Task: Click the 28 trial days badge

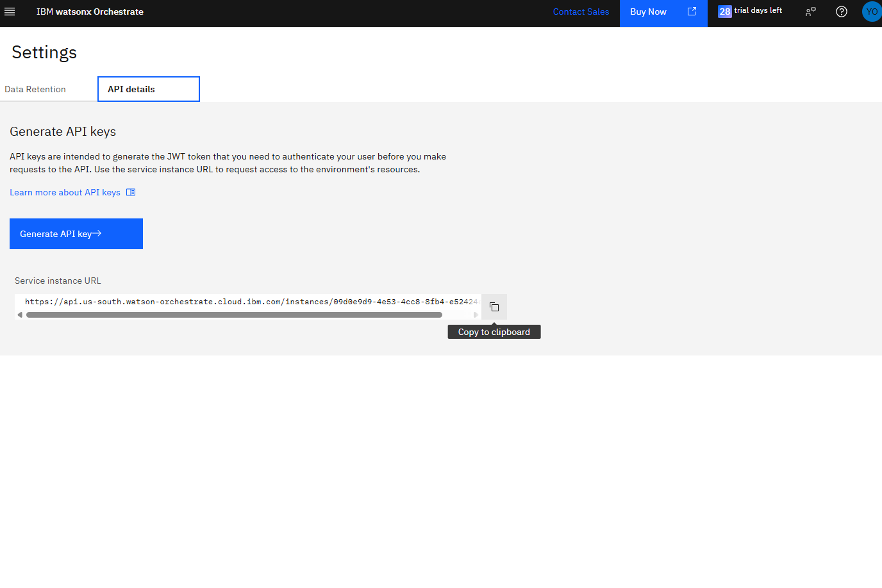Action: [x=725, y=12]
